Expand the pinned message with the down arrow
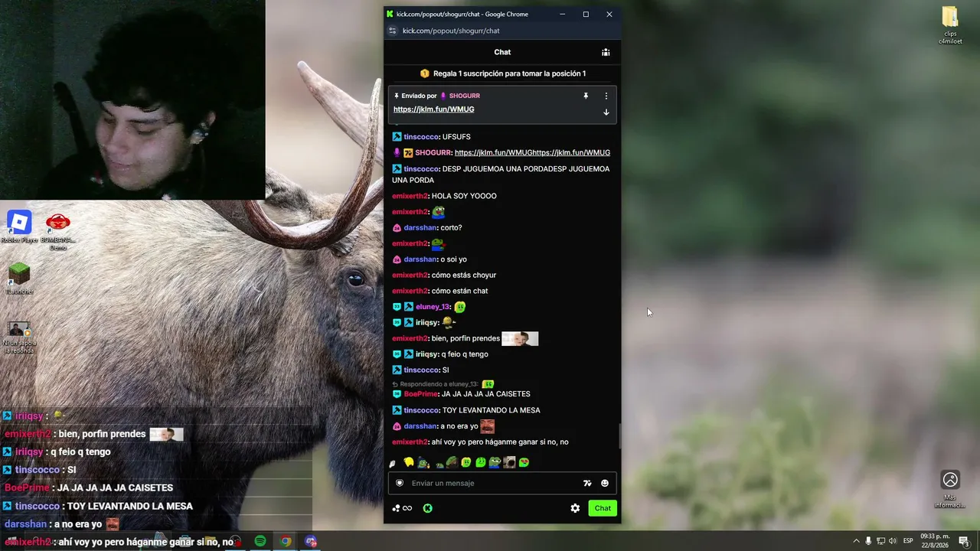This screenshot has width=980, height=551. coord(606,112)
